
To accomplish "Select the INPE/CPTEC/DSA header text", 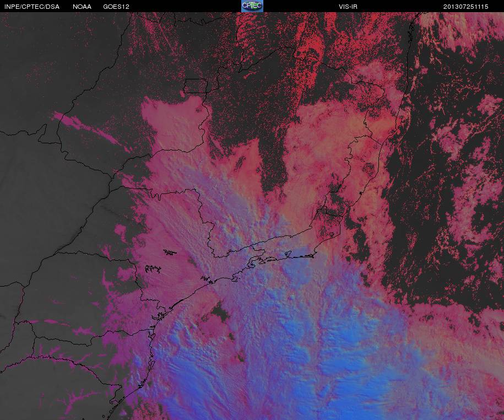I will 32,7.
